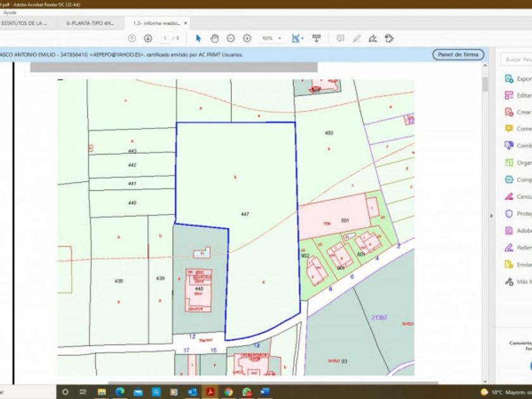This screenshot has width=532, height=399.
Task: Select the Hand pan tool
Action: (x=215, y=39)
